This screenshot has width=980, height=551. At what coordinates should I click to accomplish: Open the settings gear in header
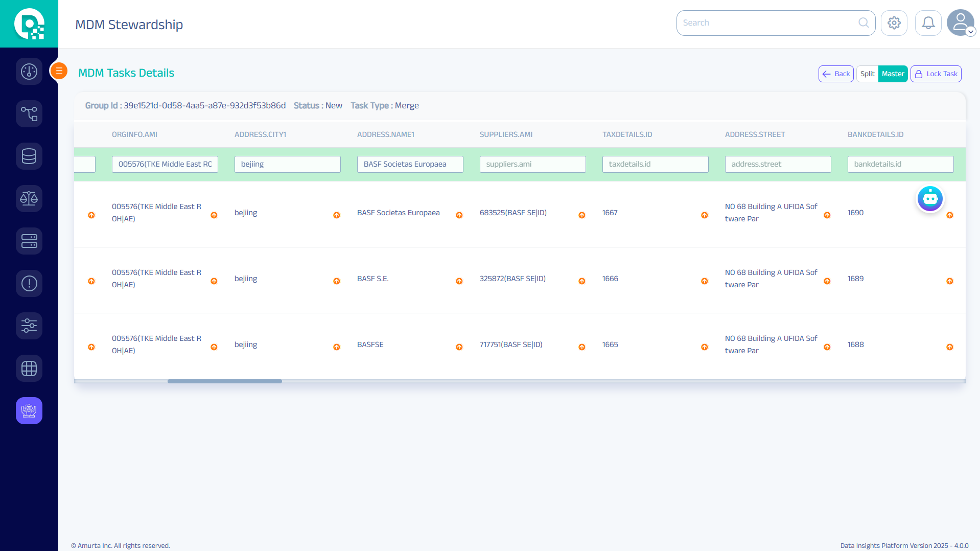(x=894, y=23)
